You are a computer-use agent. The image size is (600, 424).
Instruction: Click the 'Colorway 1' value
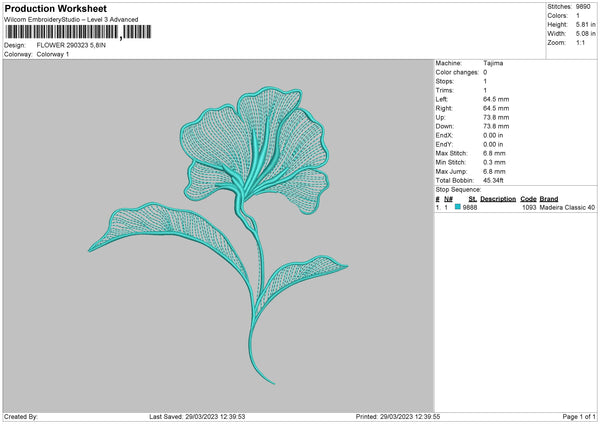(x=53, y=54)
